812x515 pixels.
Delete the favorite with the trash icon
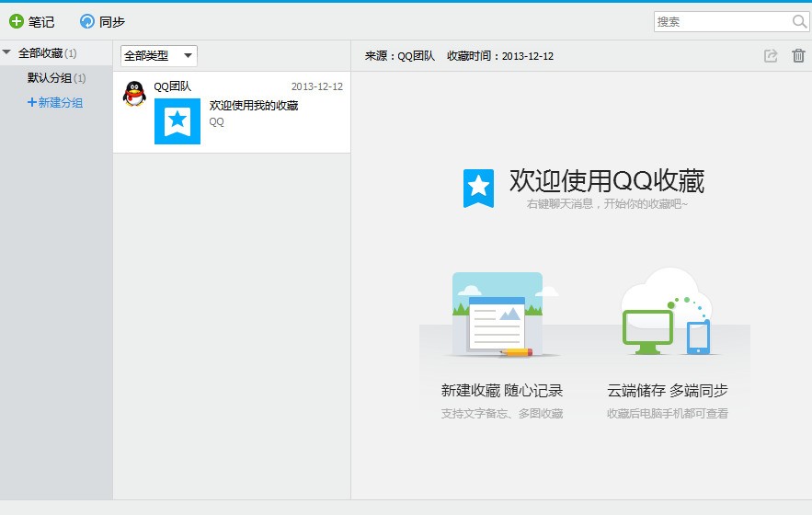click(798, 55)
